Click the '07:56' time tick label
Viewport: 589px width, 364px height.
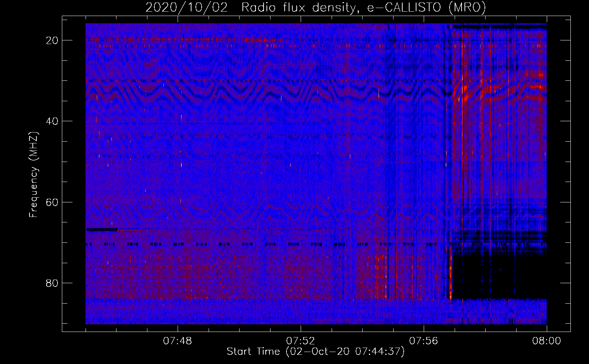pyautogui.click(x=424, y=341)
